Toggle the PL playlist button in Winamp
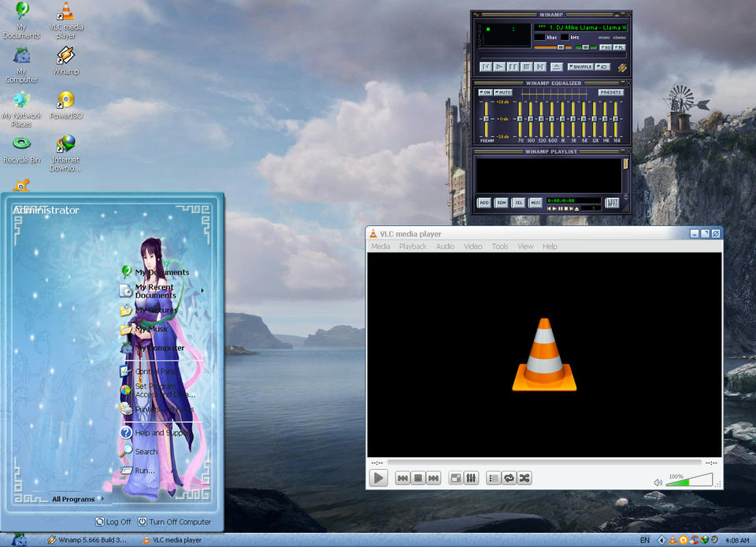Viewport: 756px width, 547px height. click(x=620, y=47)
